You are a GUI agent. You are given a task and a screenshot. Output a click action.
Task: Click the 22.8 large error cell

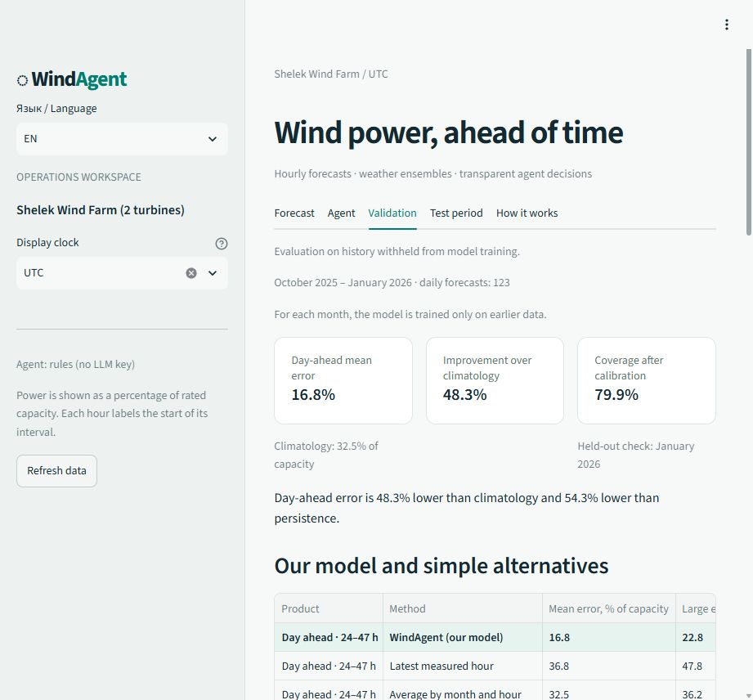pos(696,638)
